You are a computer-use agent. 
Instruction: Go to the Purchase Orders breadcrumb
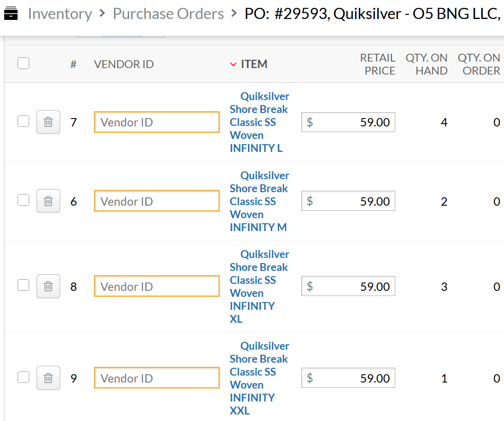coord(168,13)
